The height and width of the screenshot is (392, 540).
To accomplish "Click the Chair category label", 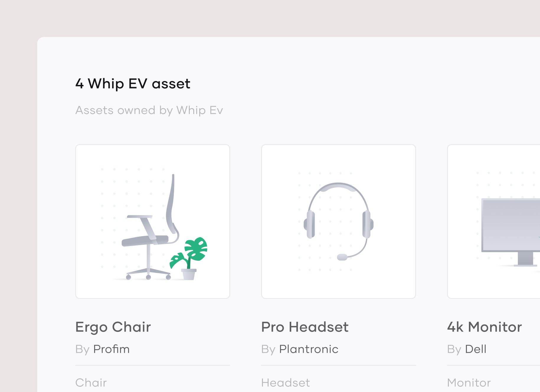I will (x=91, y=383).
